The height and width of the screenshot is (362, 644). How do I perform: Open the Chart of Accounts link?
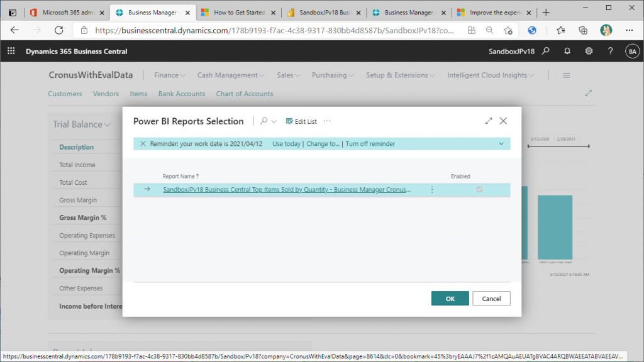click(x=245, y=94)
